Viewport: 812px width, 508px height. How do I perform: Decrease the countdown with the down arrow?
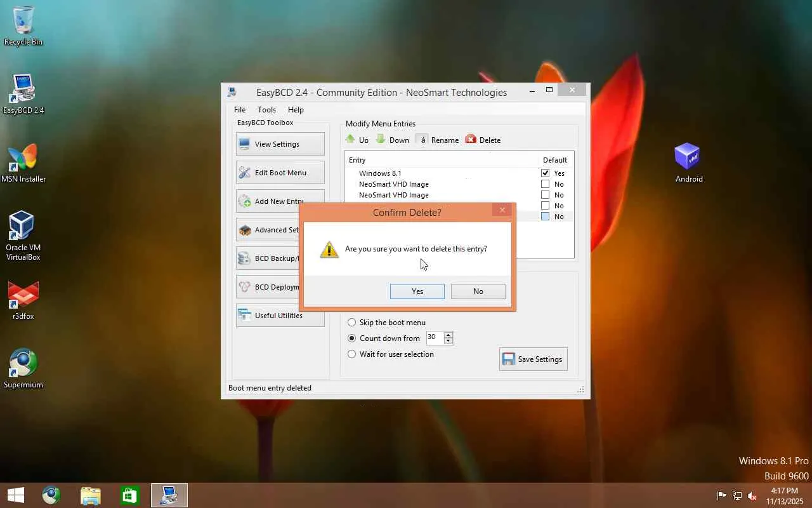click(x=449, y=341)
